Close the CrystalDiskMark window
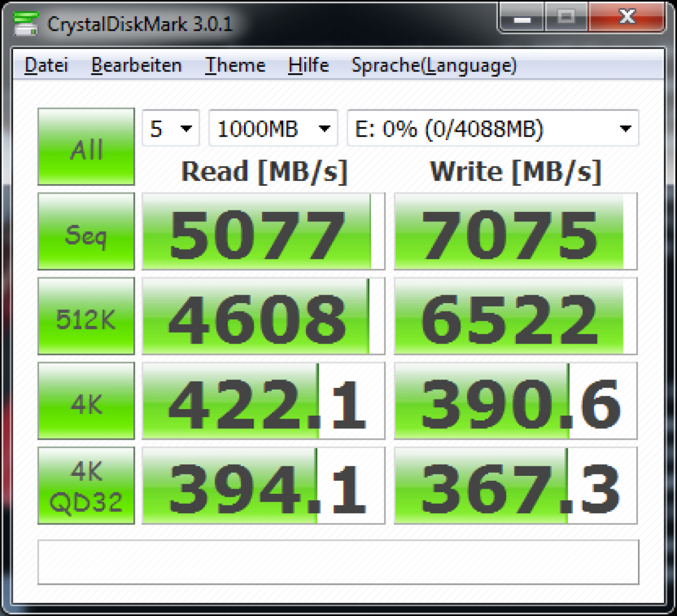677x616 pixels. point(626,17)
